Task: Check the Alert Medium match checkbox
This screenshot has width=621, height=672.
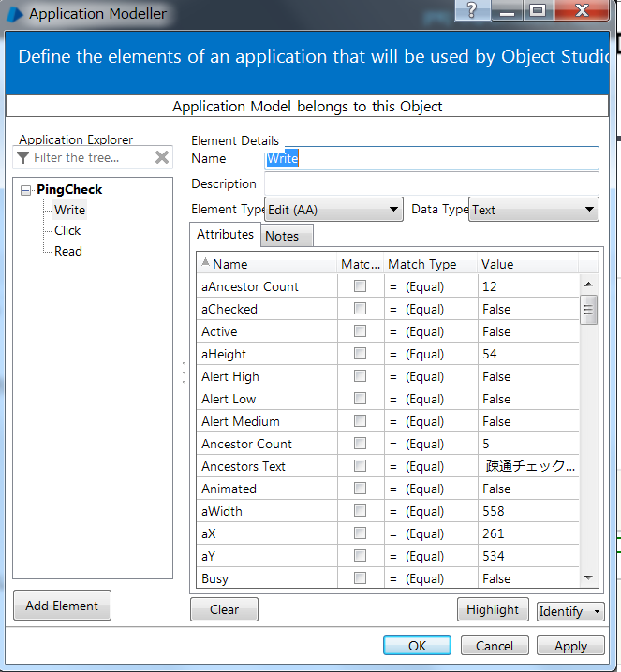Action: tap(361, 421)
